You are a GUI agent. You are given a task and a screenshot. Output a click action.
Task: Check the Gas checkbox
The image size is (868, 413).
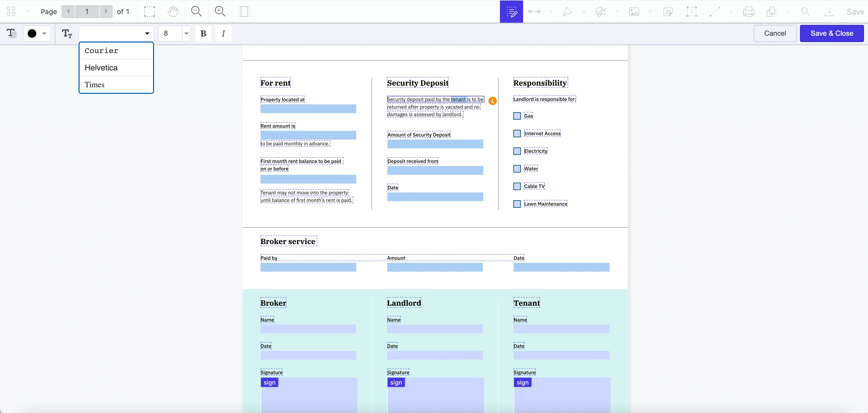coord(517,116)
